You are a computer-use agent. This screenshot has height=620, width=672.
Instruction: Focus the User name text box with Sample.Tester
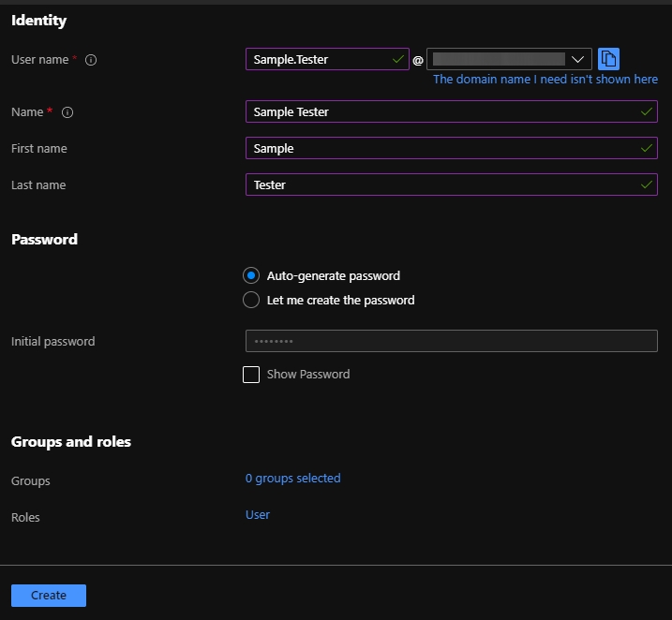(319, 59)
